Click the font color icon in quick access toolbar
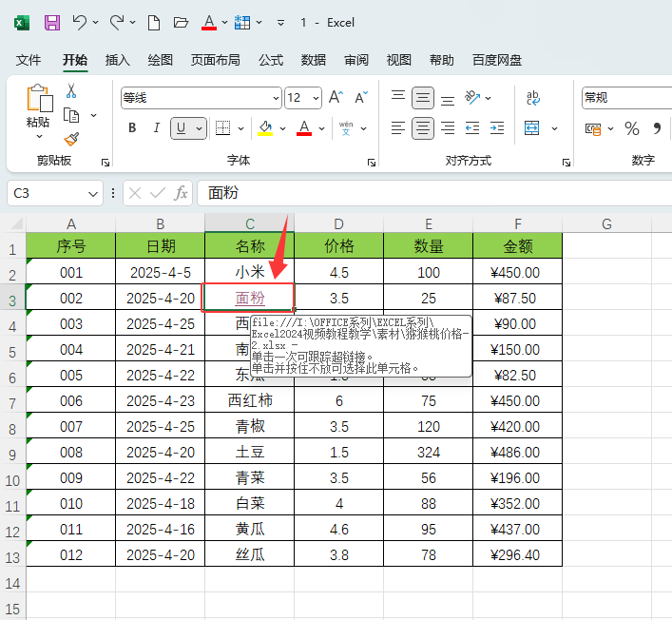Image resolution: width=672 pixels, height=620 pixels. coord(209,22)
